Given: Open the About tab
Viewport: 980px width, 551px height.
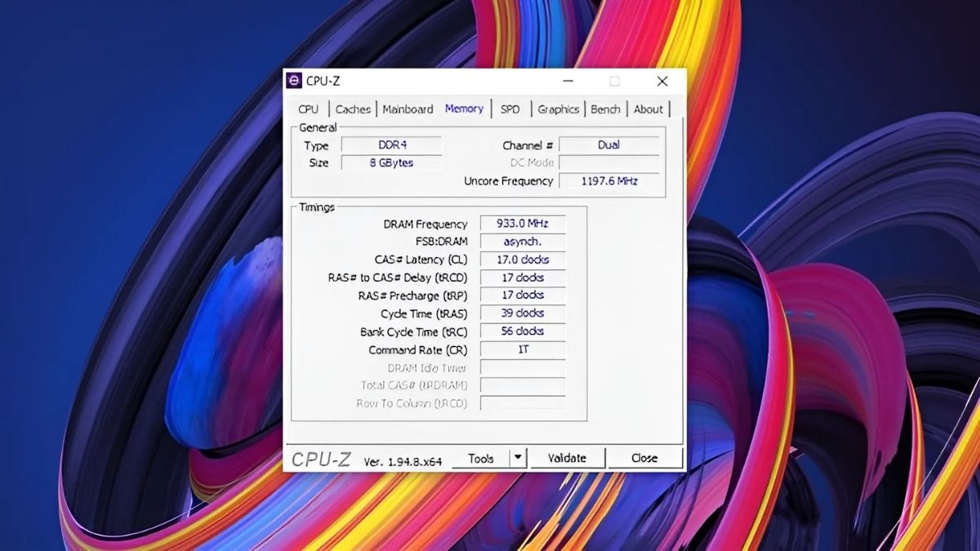Looking at the screenshot, I should [x=648, y=109].
